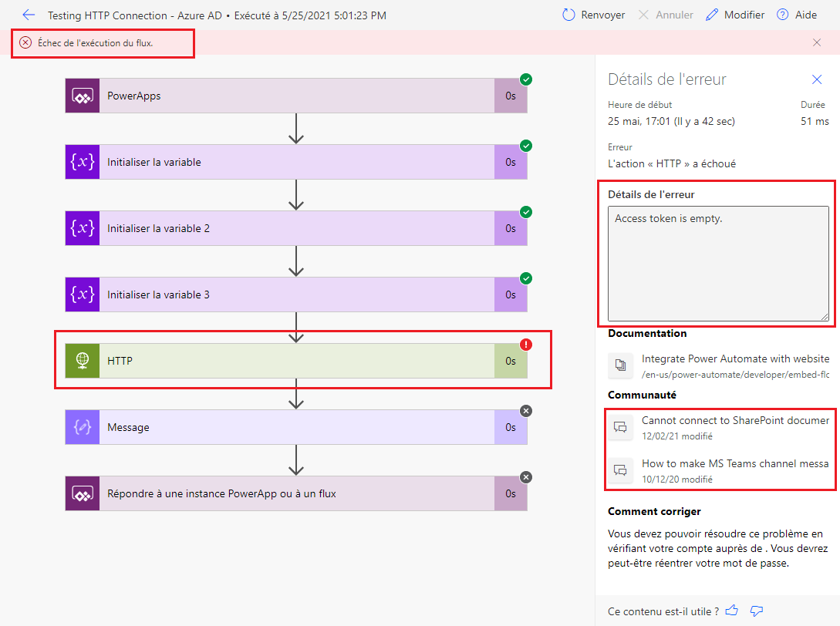Image resolution: width=840 pixels, height=626 pixels.
Task: Open How to make MS Teams channel post
Action: point(736,464)
